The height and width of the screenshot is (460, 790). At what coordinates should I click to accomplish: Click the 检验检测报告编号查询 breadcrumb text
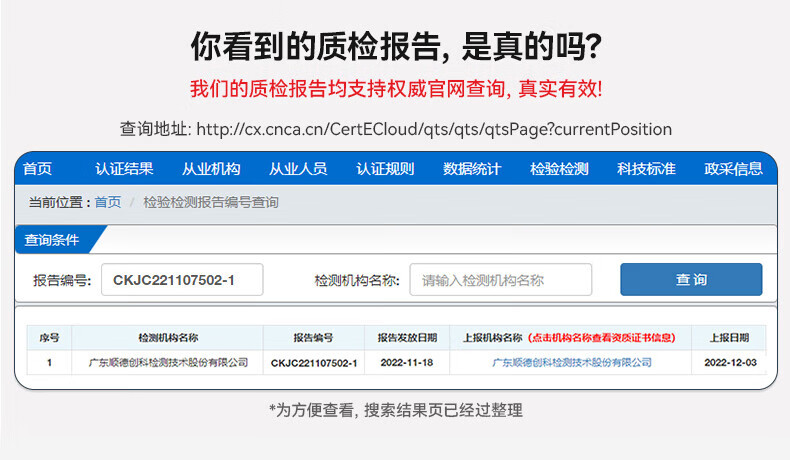(211, 202)
